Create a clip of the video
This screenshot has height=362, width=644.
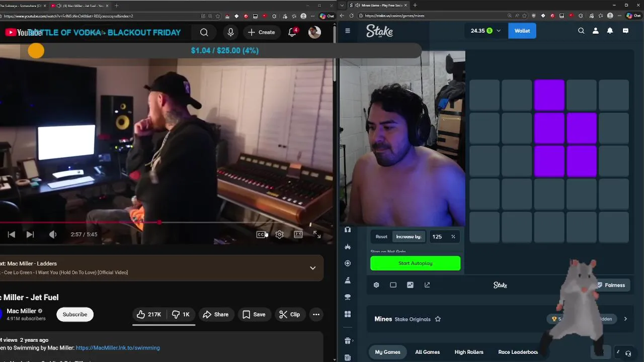coord(289,314)
